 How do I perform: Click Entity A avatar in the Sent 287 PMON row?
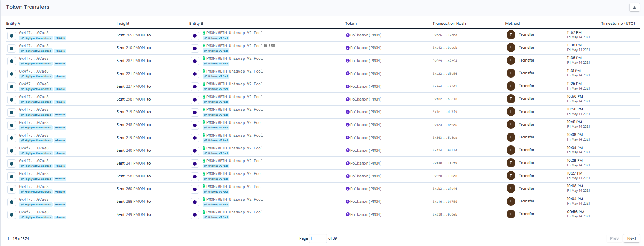pyautogui.click(x=12, y=61)
